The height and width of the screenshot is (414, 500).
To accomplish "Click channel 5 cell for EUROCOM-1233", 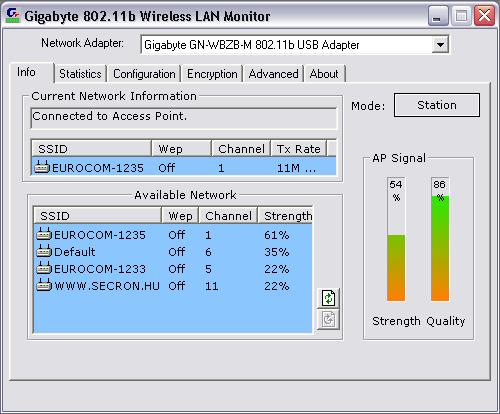I will 208,269.
